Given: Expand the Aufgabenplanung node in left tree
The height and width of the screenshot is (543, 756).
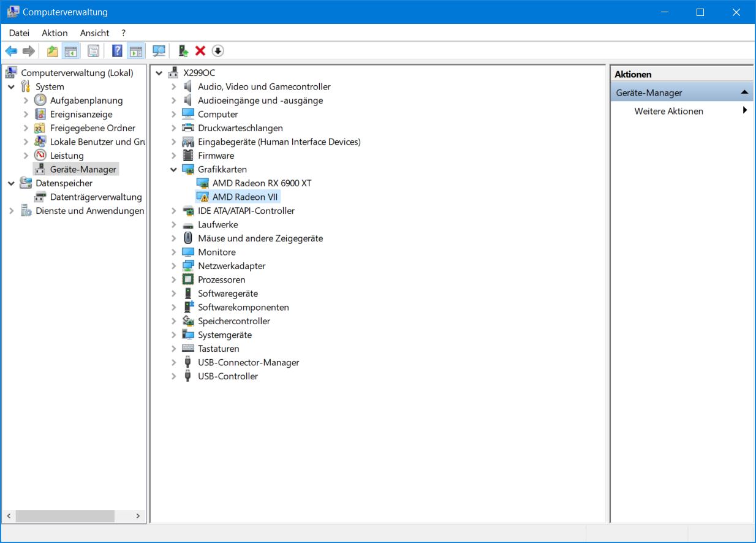Looking at the screenshot, I should (26, 101).
